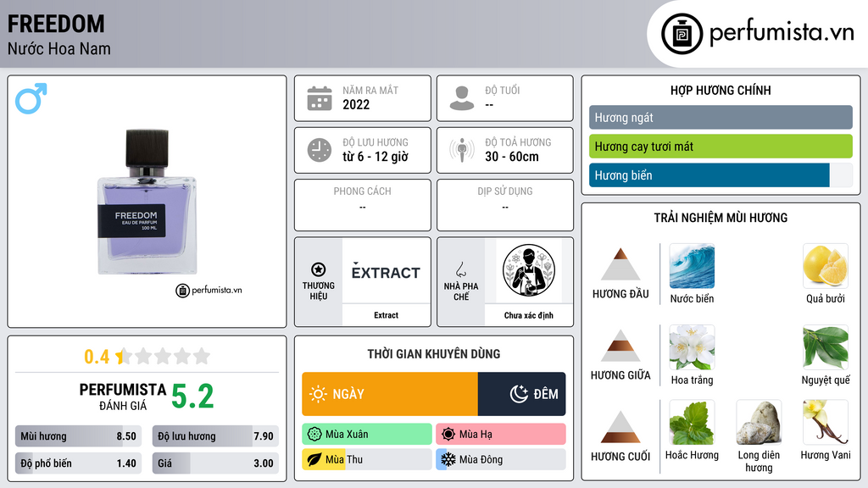Viewport: 868px width, 488px height.
Task: Click the clock icon for Độ lưu hương
Action: (320, 150)
